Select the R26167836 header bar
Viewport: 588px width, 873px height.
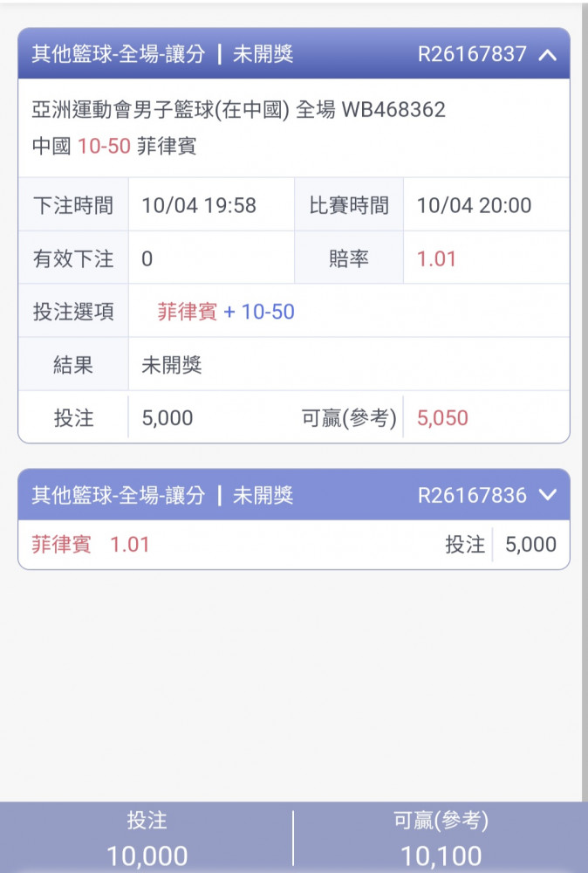(x=294, y=494)
